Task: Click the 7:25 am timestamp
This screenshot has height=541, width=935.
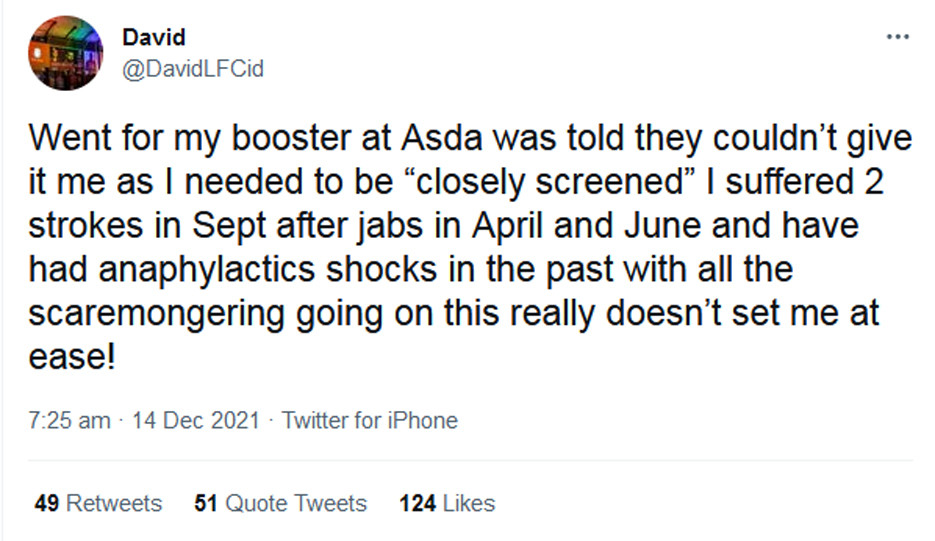Action: point(69,420)
